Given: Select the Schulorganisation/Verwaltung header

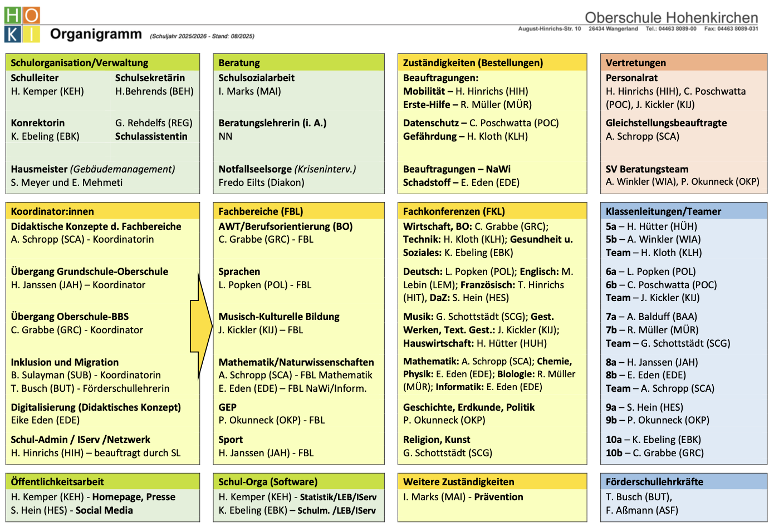Looking at the screenshot, I should (x=80, y=63).
